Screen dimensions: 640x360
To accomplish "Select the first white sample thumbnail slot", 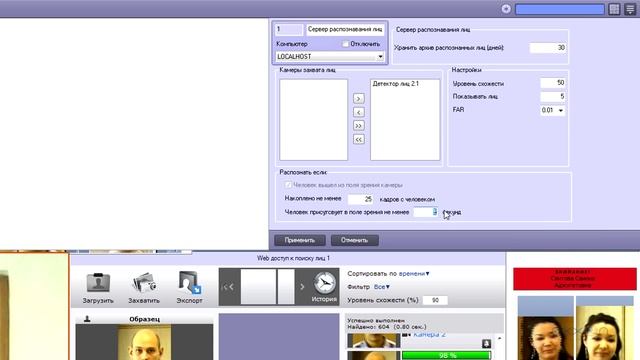I will coord(258,286).
